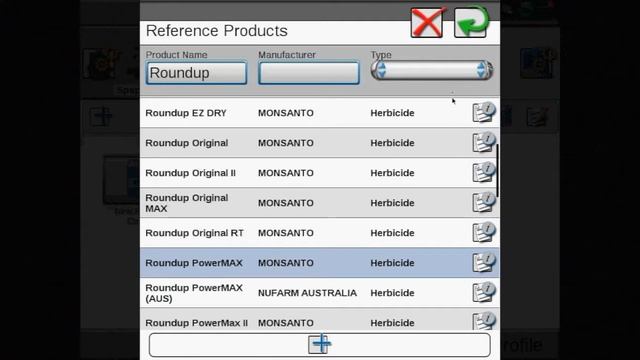This screenshot has width=640, height=360.
Task: Click the right arrows of Type selector
Action: 482,70
